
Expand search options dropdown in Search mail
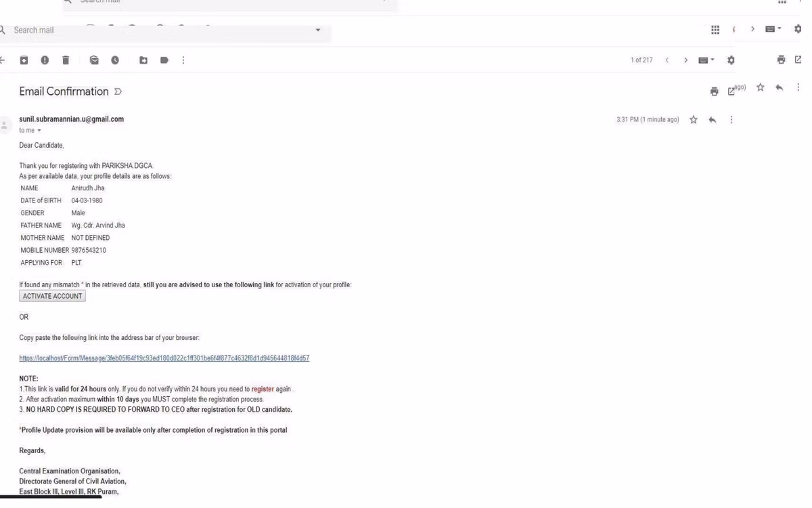pos(318,30)
